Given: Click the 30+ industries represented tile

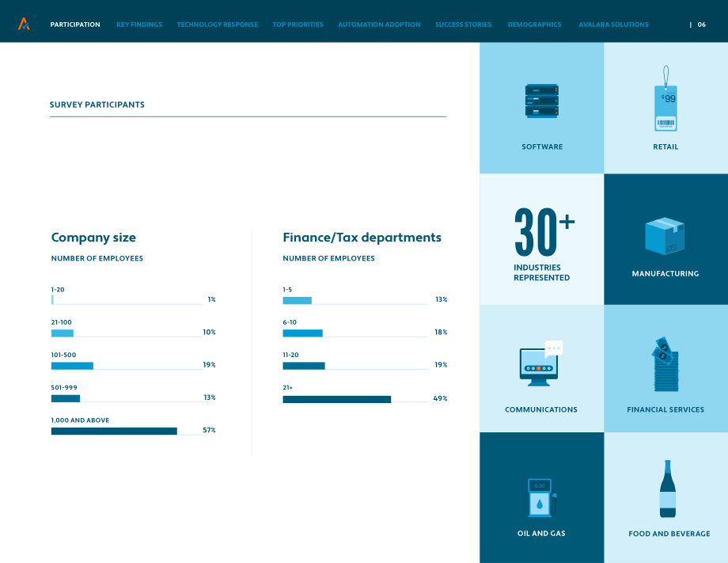Looking at the screenshot, I should pyautogui.click(x=542, y=239).
